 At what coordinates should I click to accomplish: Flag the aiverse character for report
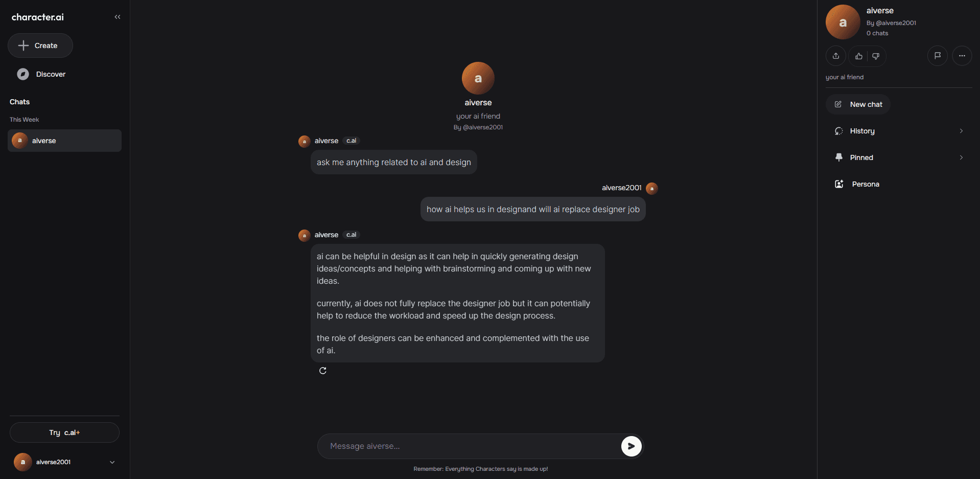[x=937, y=56]
